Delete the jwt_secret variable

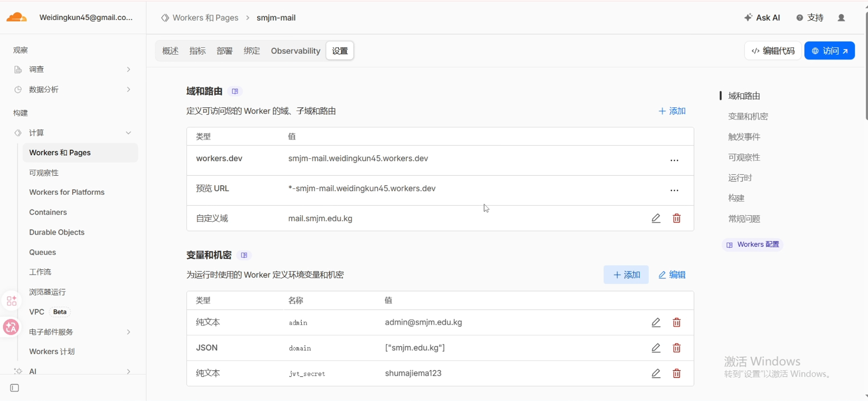coord(677,374)
